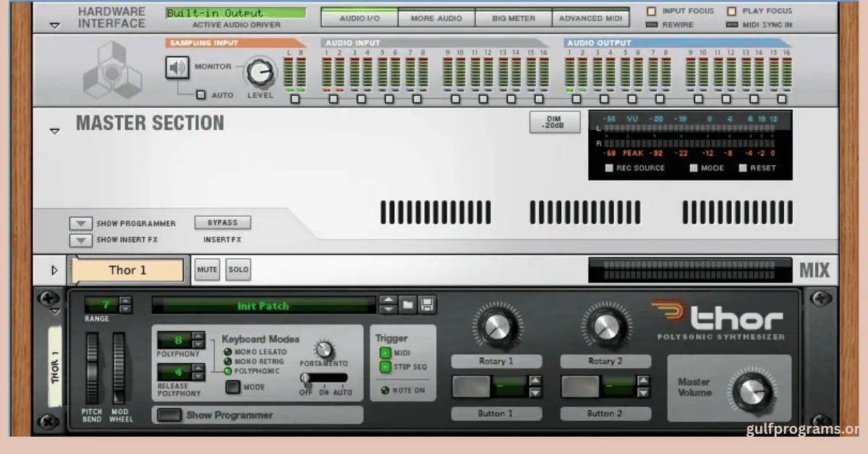This screenshot has height=454, width=868.
Task: Enable the Input Focus checkbox
Action: (651, 11)
